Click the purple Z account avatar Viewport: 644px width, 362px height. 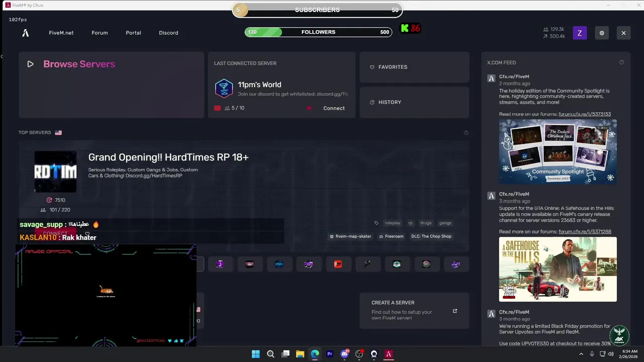580,33
